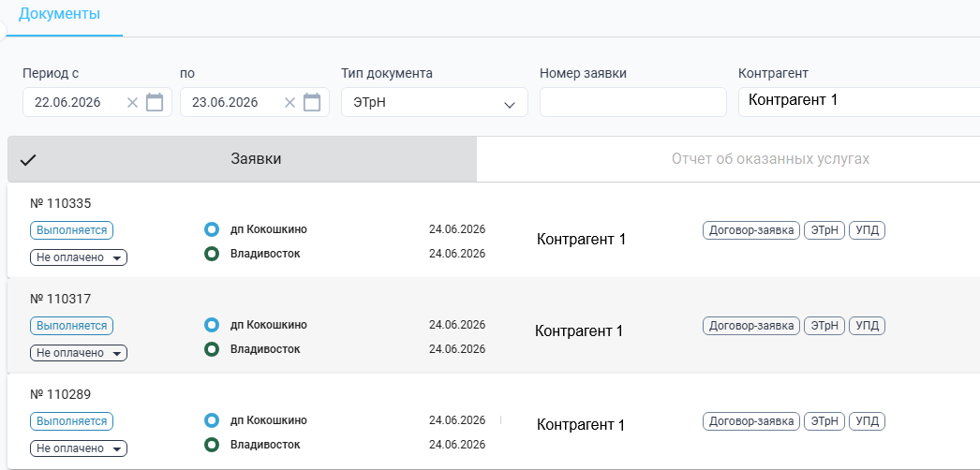Click the Контрагент filter field
The height and width of the screenshot is (470, 980).
click(859, 102)
